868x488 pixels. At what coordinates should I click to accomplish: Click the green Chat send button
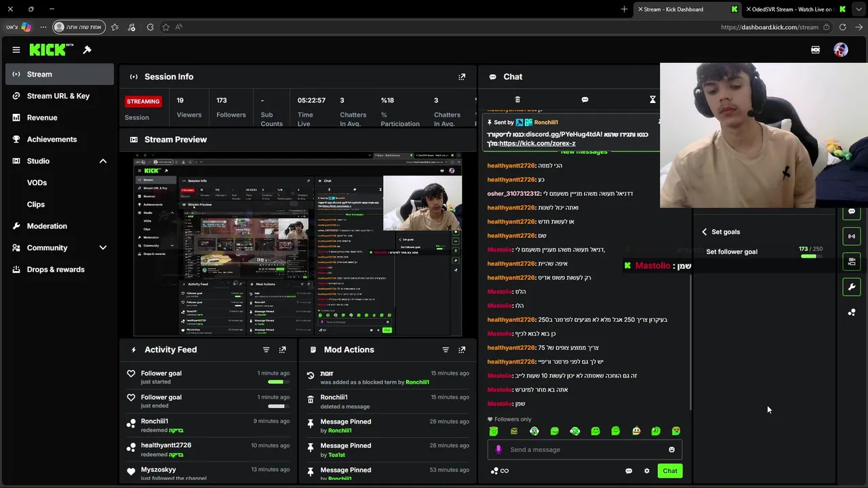click(x=670, y=471)
